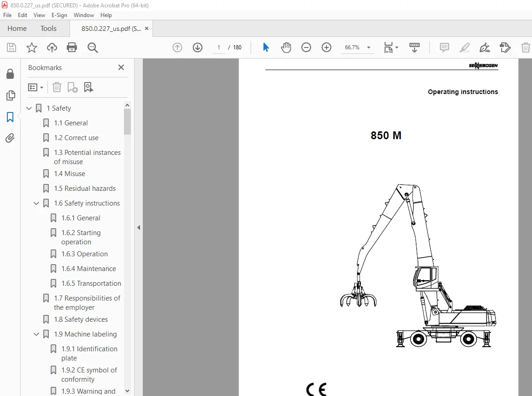The width and height of the screenshot is (532, 396).
Task: Select 1.6.2 Starting operation bookmark
Action: [81, 237]
